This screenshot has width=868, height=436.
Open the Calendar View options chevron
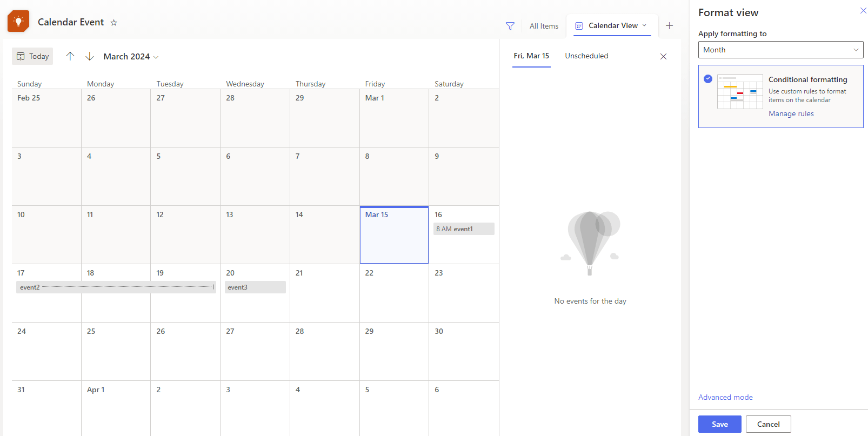pos(644,25)
